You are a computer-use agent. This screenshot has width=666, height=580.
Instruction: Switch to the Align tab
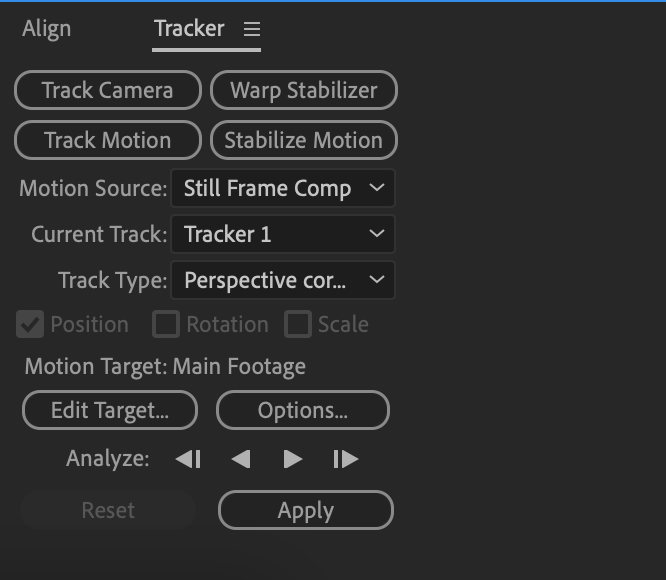[47, 29]
